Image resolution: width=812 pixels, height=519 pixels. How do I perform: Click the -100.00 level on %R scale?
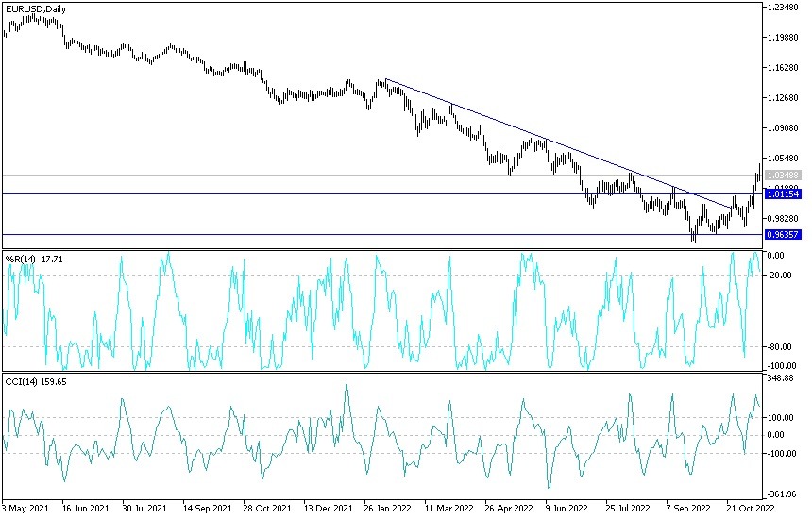781,366
